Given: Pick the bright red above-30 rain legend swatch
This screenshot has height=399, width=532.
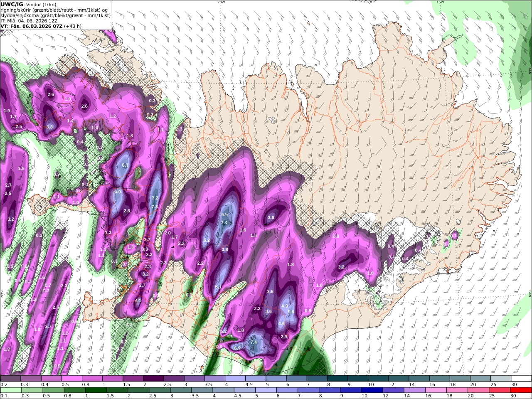Looking at the screenshot, I should pyautogui.click(x=521, y=390).
